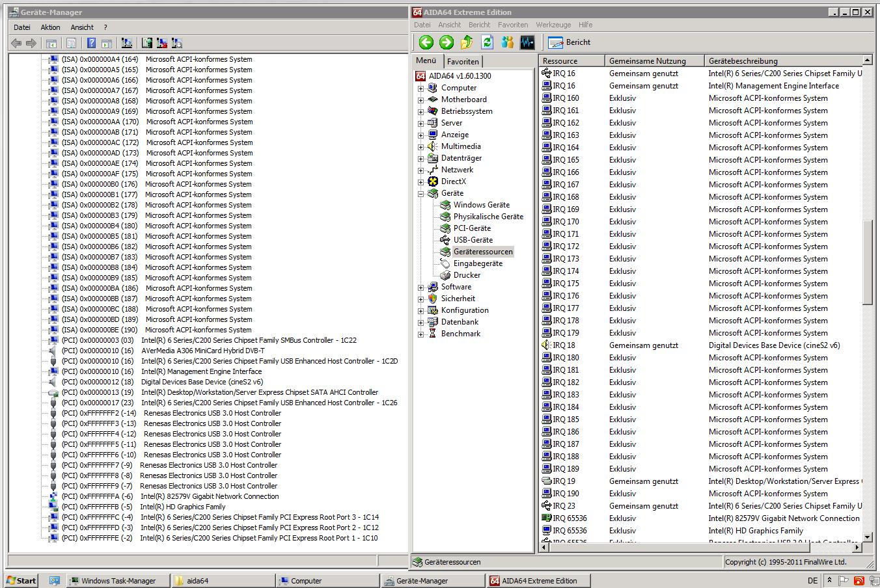Open Aktion menu in Geräte-Manager

click(x=50, y=27)
